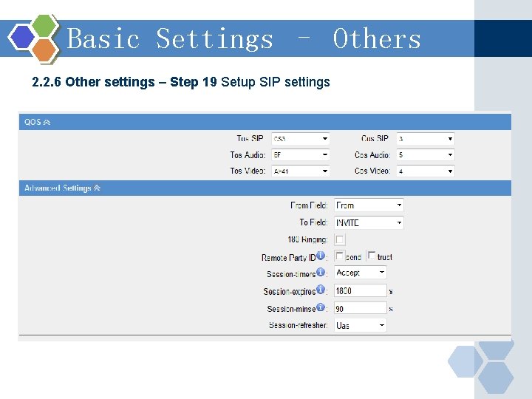Click the 'To Field:' label
This screenshot has height=399, width=532.
coord(313,222)
